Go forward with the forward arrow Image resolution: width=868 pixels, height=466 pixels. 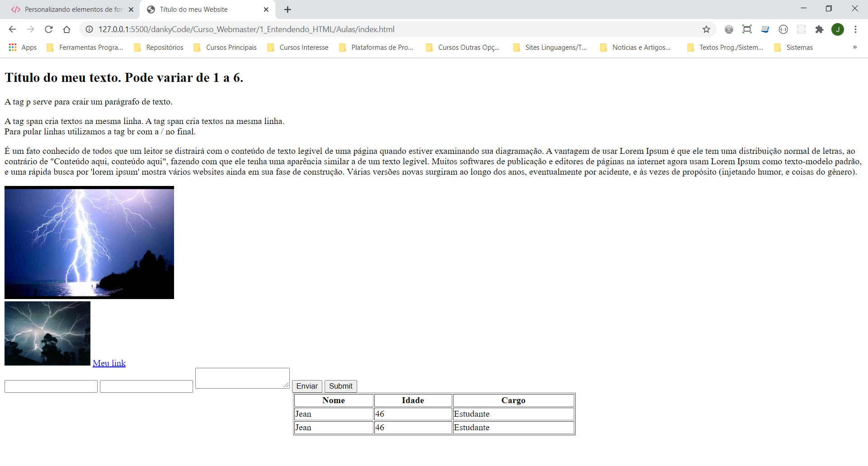30,29
